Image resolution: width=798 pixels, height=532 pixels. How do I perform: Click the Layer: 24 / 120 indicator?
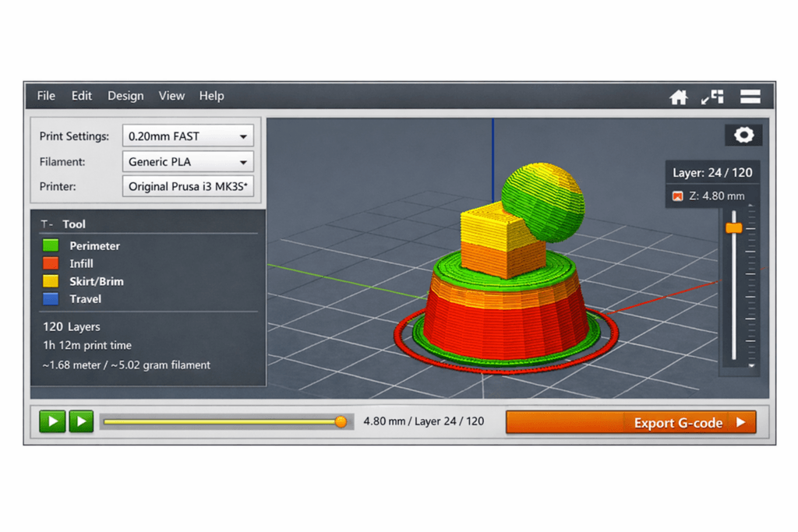coord(712,172)
